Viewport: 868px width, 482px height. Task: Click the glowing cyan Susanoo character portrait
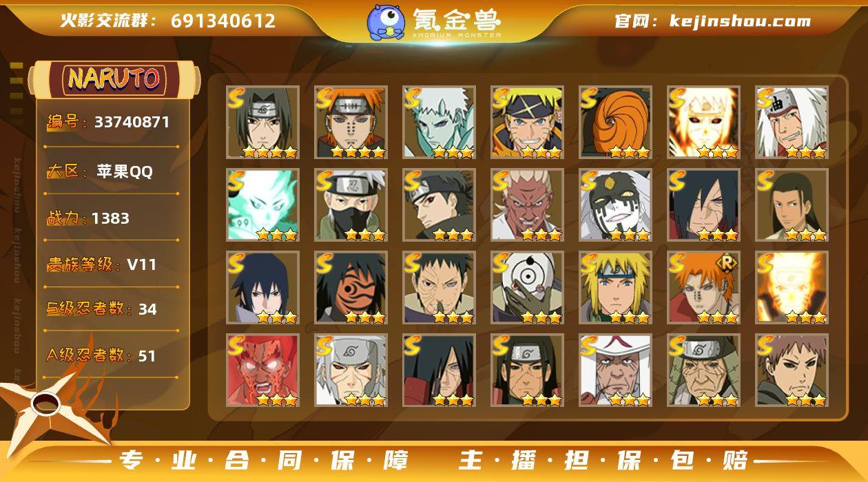pyautogui.click(x=262, y=205)
